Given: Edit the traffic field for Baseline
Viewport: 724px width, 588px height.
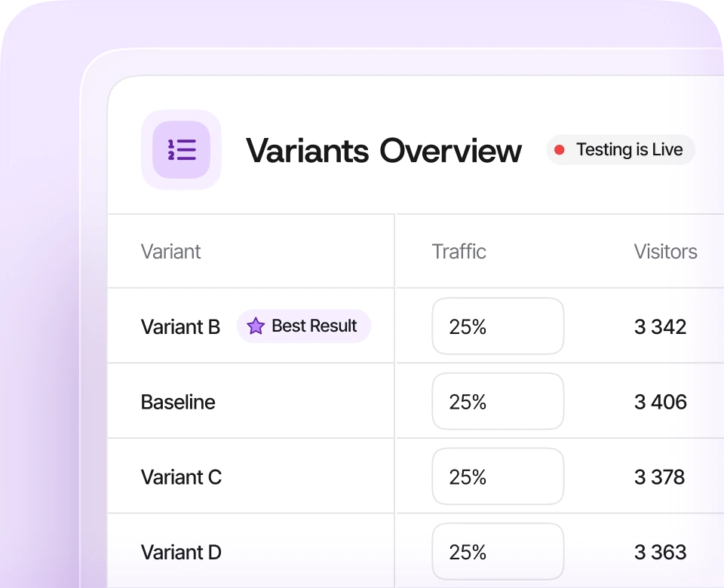Looking at the screenshot, I should pos(498,402).
